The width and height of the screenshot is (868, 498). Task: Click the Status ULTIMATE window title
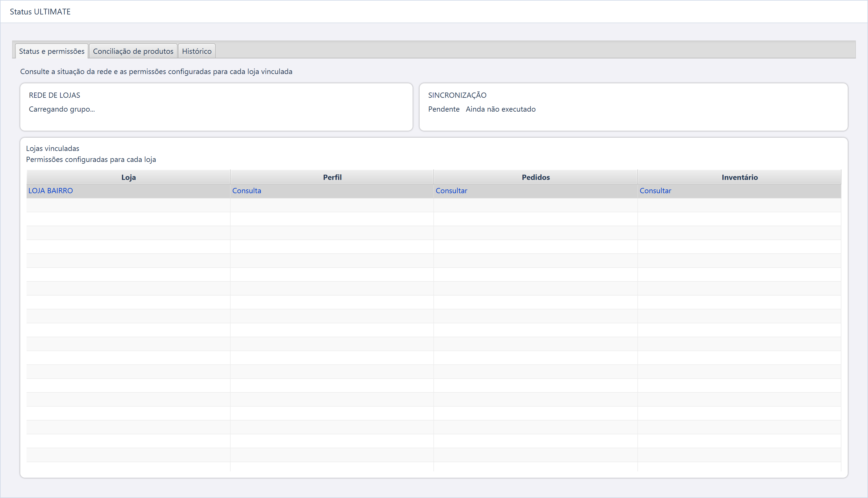(x=40, y=12)
